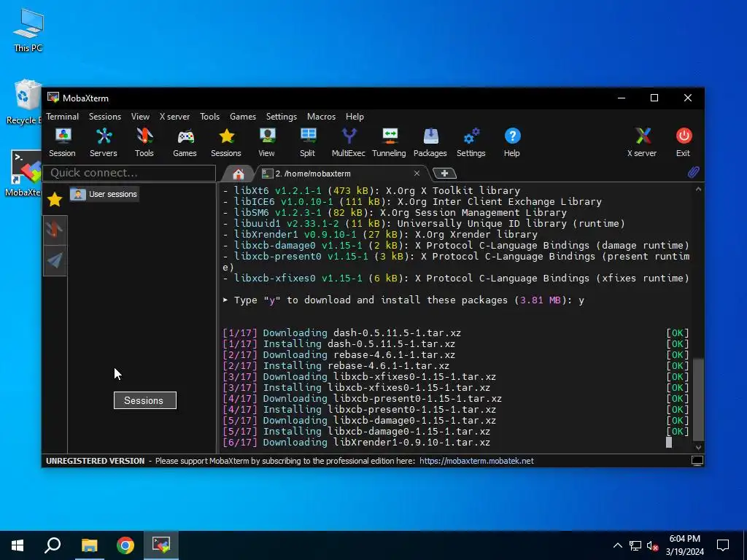This screenshot has width=747, height=560.
Task: Click the Servers toolbar icon
Action: (x=104, y=142)
